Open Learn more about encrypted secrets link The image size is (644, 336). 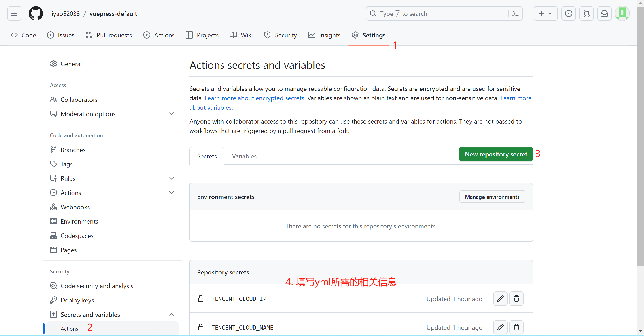pyautogui.click(x=254, y=98)
